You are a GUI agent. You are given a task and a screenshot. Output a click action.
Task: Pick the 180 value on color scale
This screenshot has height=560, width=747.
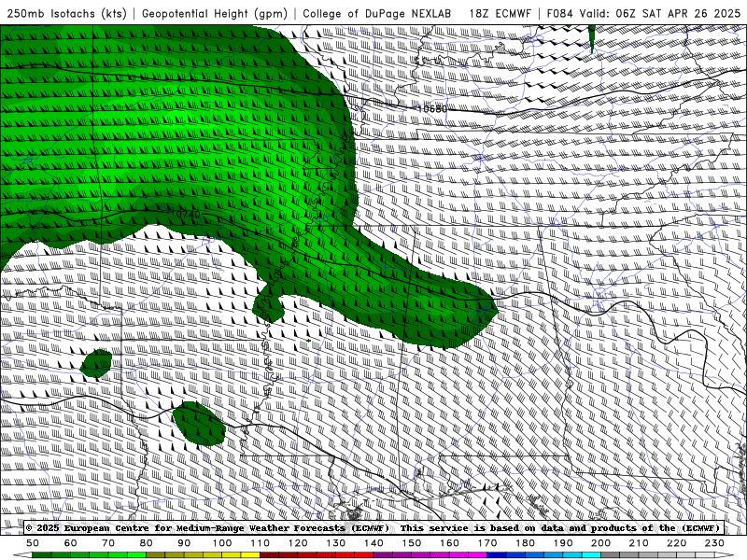pos(525,543)
